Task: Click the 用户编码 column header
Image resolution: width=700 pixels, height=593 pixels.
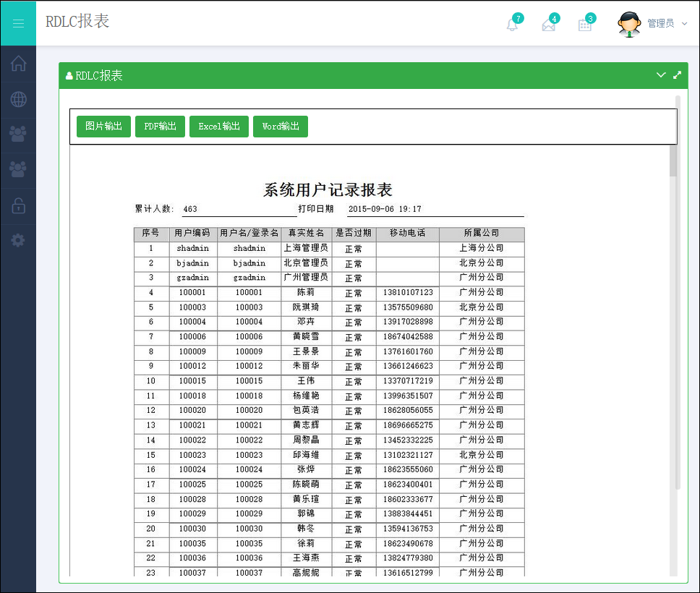Action: 192,234
